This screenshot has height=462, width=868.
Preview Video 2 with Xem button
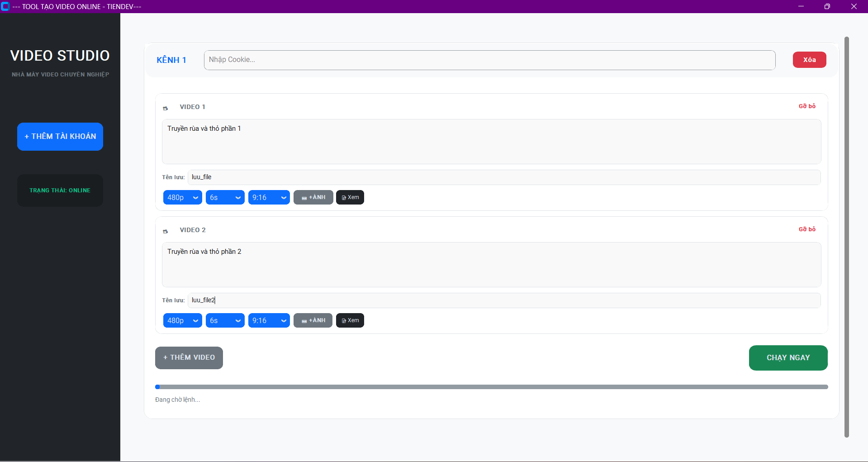350,320
